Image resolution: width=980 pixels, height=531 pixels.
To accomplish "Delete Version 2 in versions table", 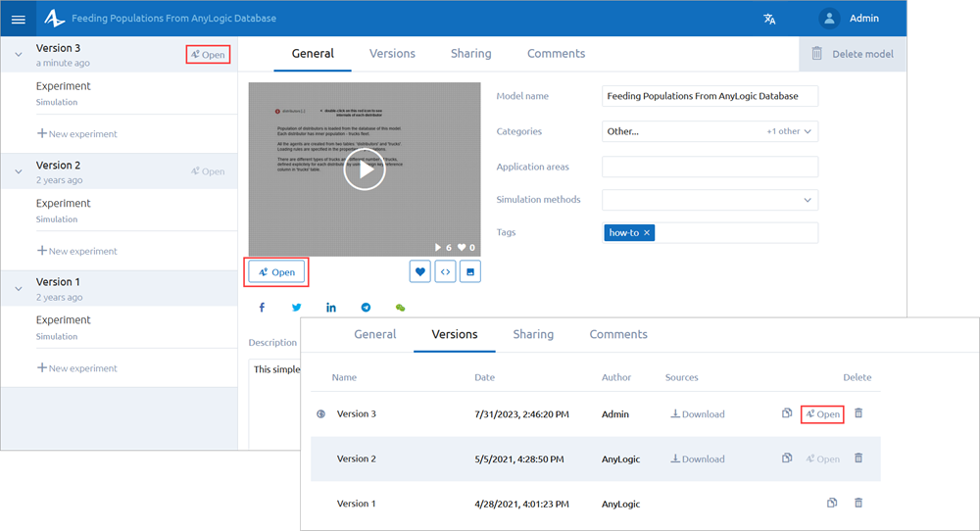I will 858,458.
